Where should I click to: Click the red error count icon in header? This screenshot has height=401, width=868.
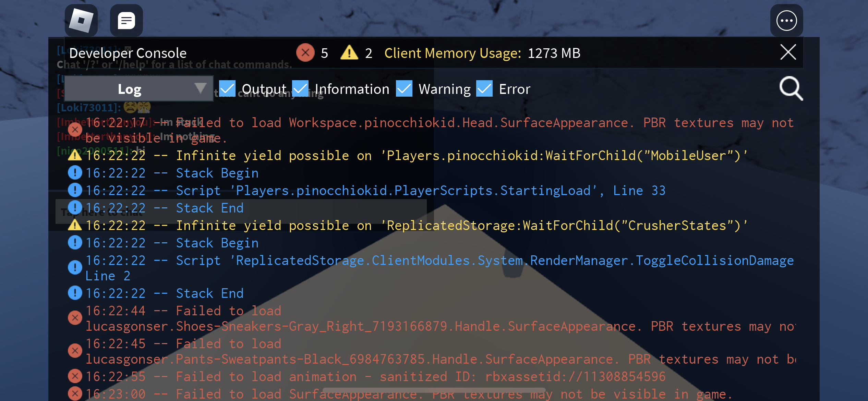pos(305,53)
